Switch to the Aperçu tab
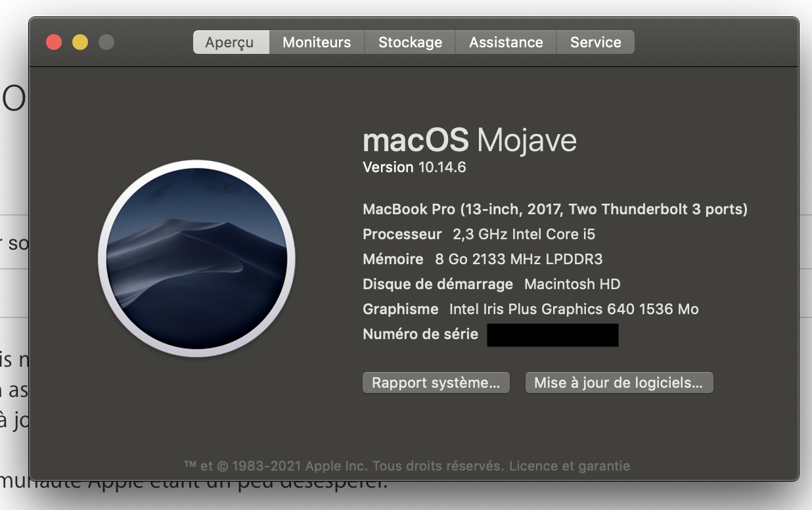 click(231, 42)
